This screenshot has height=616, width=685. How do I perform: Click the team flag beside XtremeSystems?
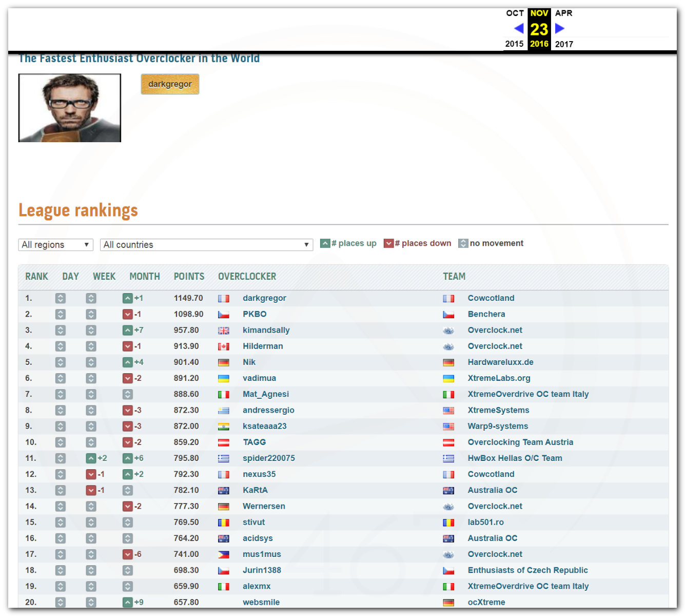click(x=448, y=411)
